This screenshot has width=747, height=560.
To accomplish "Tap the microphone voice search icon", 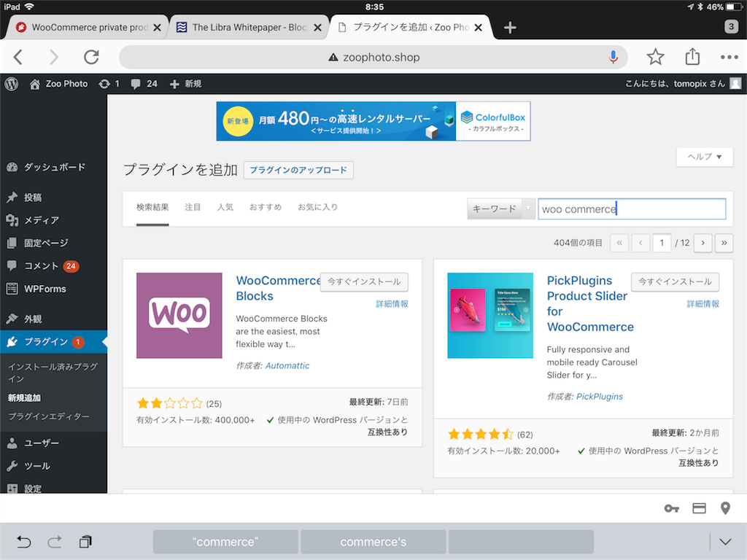I will [613, 57].
